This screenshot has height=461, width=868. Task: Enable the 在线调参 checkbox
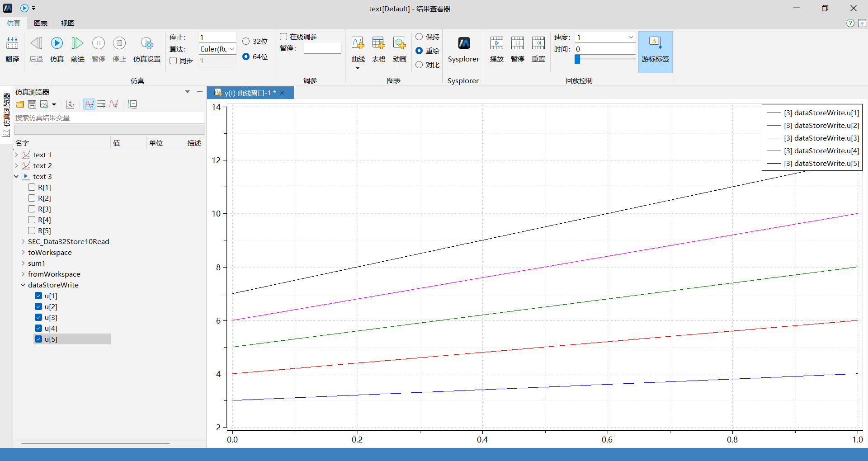click(x=283, y=37)
